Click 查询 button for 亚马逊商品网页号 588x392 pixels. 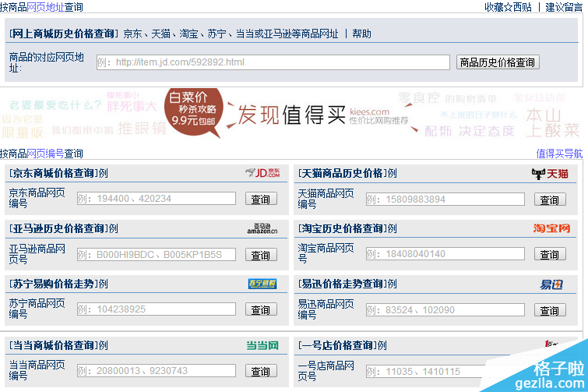[x=261, y=255]
